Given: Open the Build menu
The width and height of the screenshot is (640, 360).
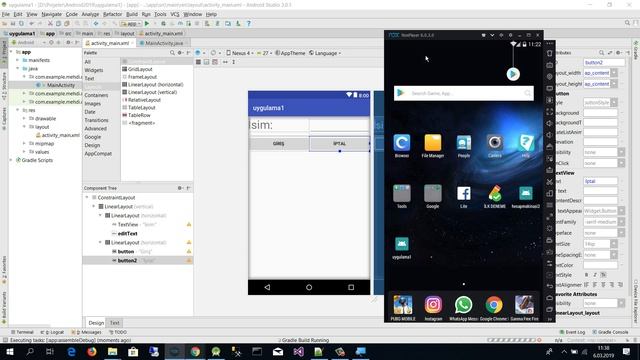Looking at the screenshot, I should point(132,14).
